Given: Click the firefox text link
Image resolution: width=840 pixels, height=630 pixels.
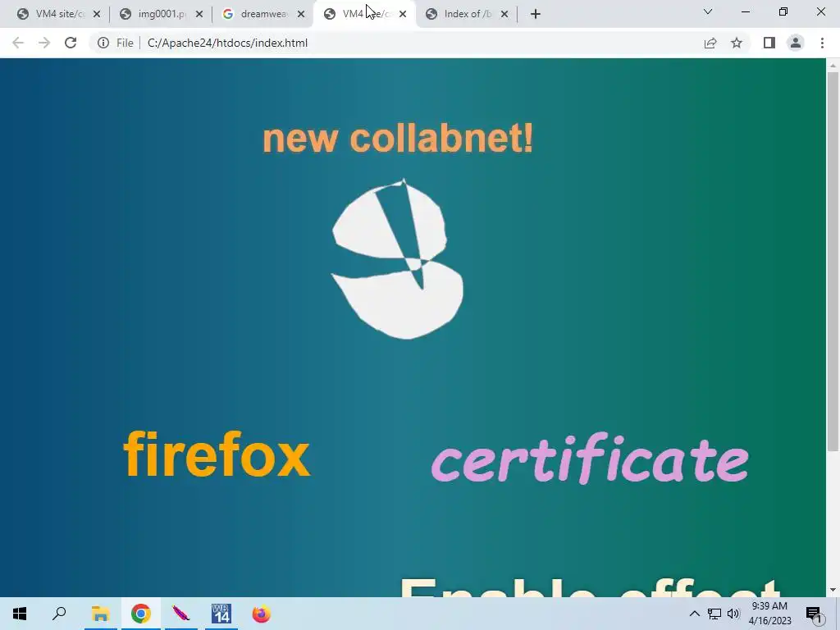Looking at the screenshot, I should (217, 454).
